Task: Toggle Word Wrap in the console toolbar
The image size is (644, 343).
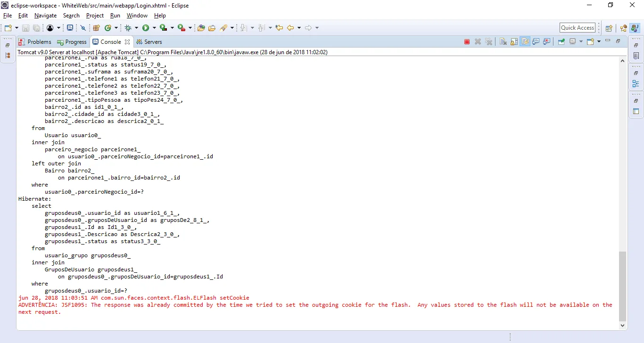Action: coord(525,42)
